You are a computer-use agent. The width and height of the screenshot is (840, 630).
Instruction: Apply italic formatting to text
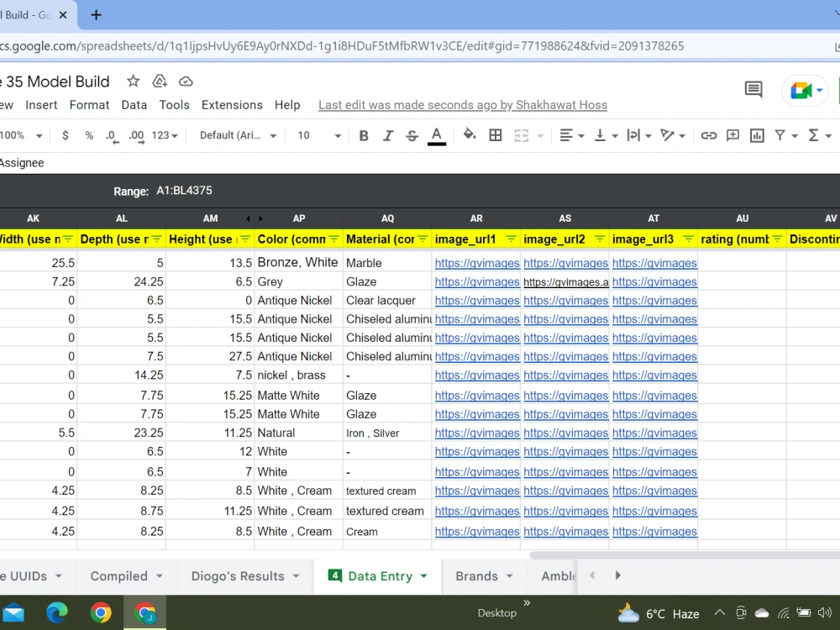[x=388, y=135]
